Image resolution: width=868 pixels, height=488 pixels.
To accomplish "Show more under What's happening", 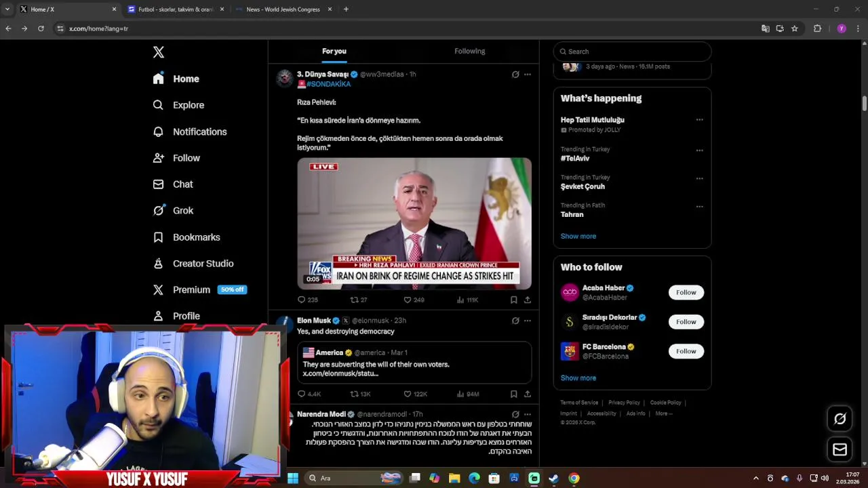I will point(578,236).
